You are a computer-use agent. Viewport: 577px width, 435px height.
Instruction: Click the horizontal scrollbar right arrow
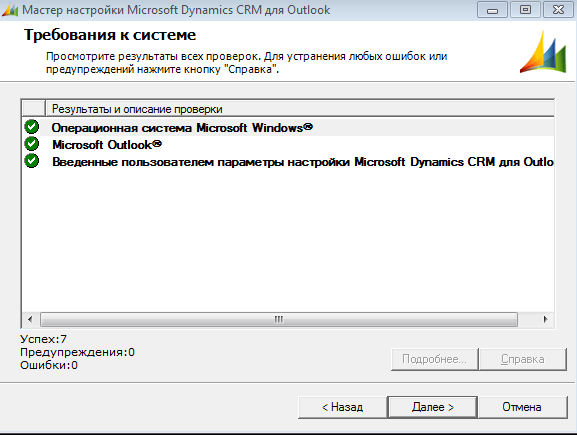point(545,319)
